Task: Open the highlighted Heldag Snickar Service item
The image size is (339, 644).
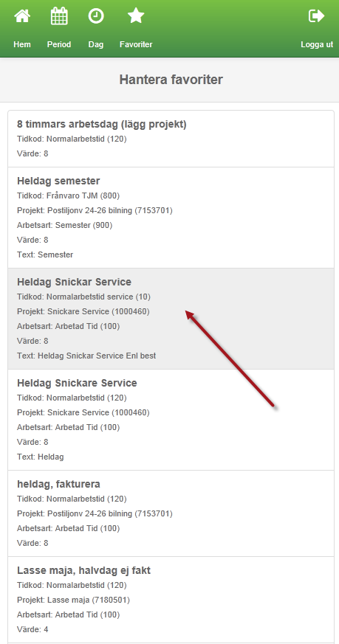Action: 171,319
